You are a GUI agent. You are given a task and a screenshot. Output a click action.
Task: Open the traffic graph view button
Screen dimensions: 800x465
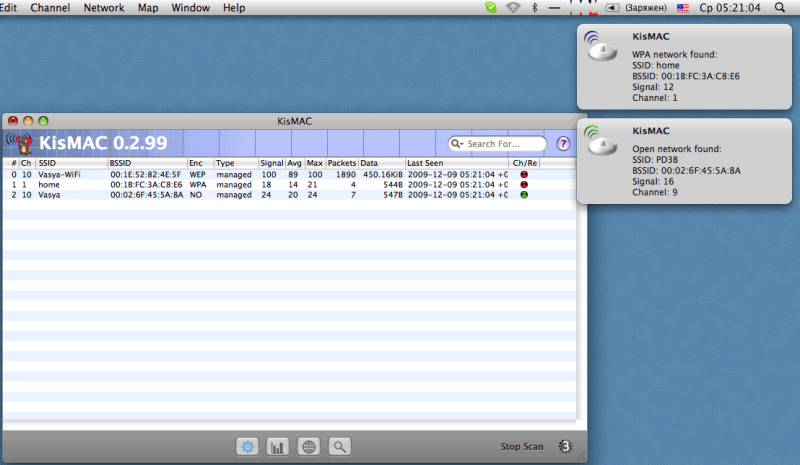(x=278, y=447)
